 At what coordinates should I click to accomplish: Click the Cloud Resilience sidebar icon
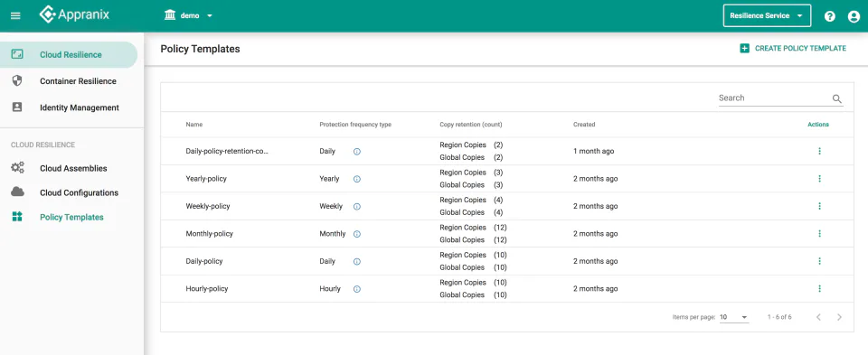17,54
